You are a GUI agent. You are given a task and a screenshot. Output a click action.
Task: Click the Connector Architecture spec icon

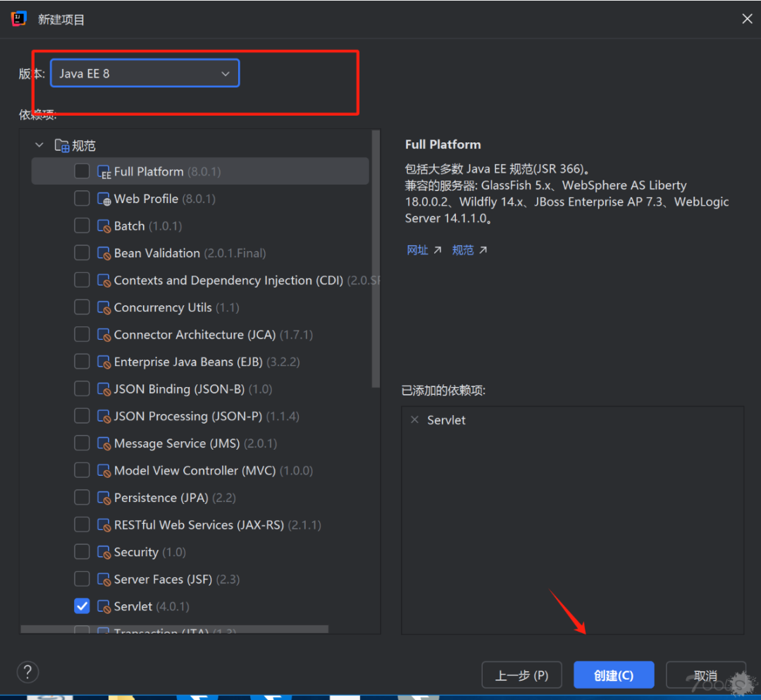pos(104,335)
